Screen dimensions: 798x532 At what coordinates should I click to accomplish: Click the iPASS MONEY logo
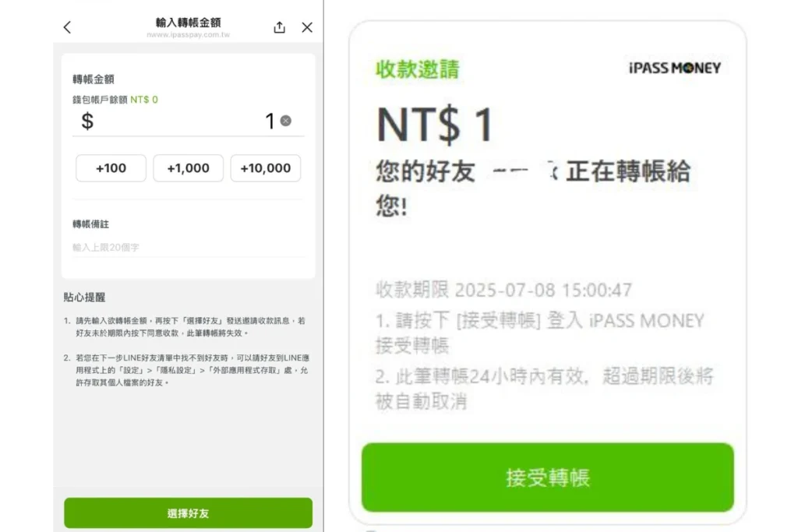675,68
